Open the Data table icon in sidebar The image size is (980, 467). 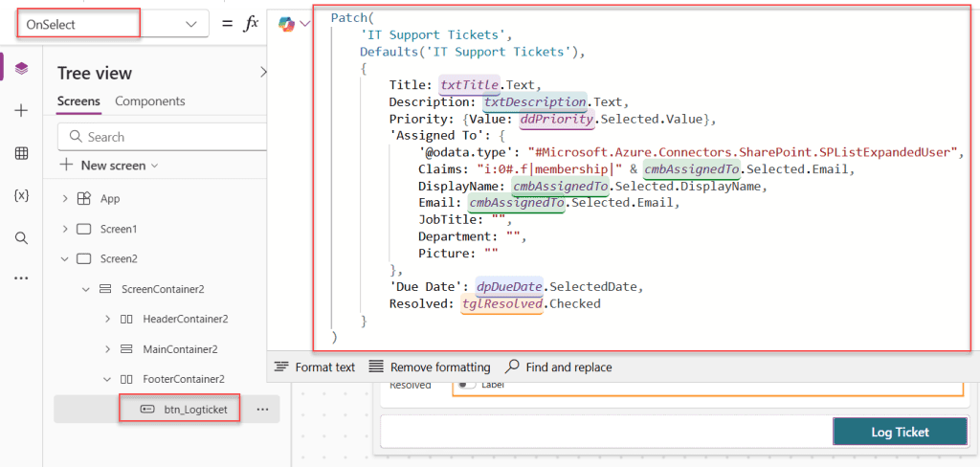tap(21, 153)
